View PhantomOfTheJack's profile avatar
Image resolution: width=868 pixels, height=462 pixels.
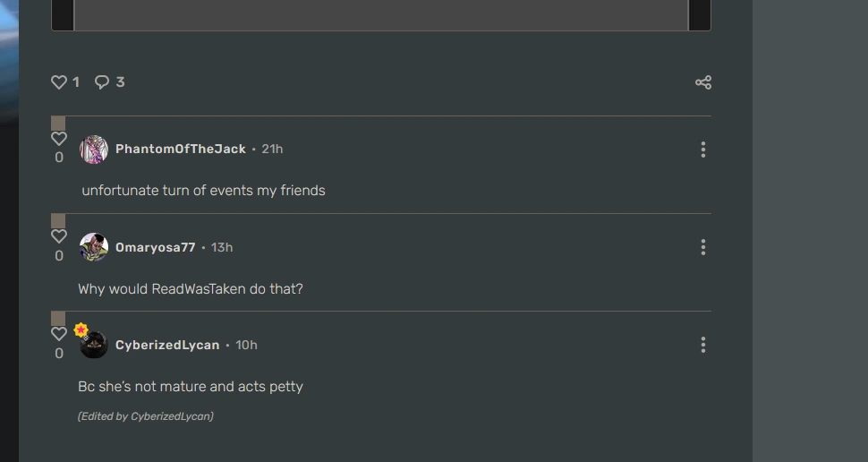[94, 150]
